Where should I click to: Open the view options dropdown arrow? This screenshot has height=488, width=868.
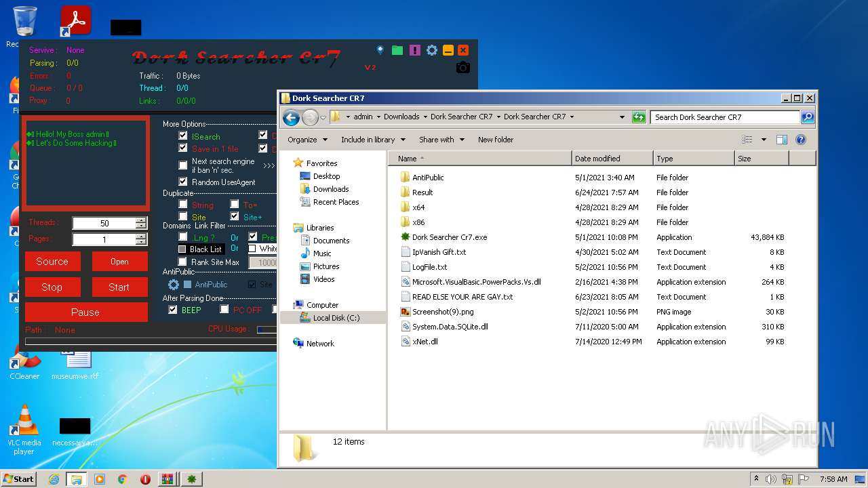click(764, 140)
